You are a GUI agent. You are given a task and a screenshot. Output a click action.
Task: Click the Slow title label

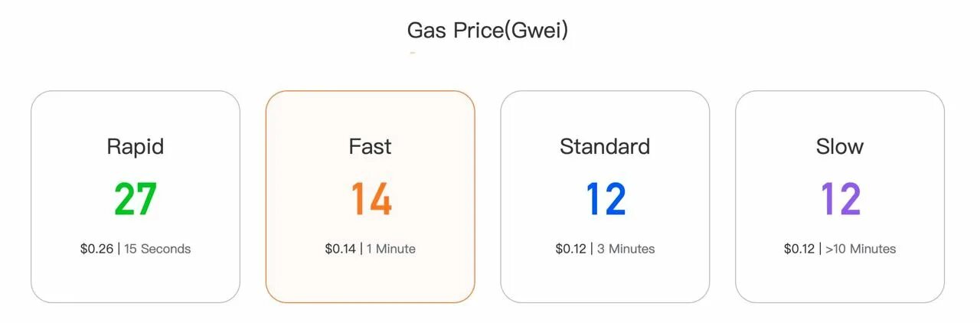(840, 146)
